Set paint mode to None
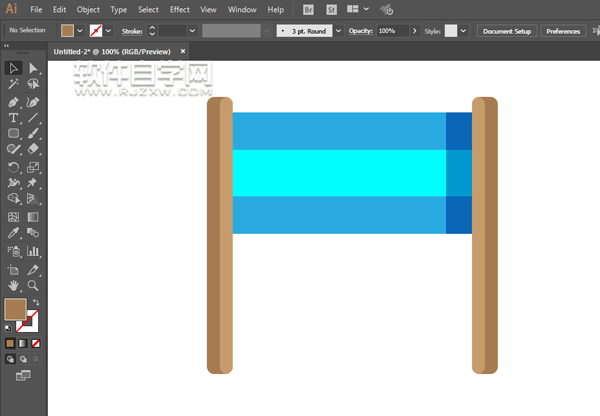The image size is (600, 416). (x=38, y=344)
